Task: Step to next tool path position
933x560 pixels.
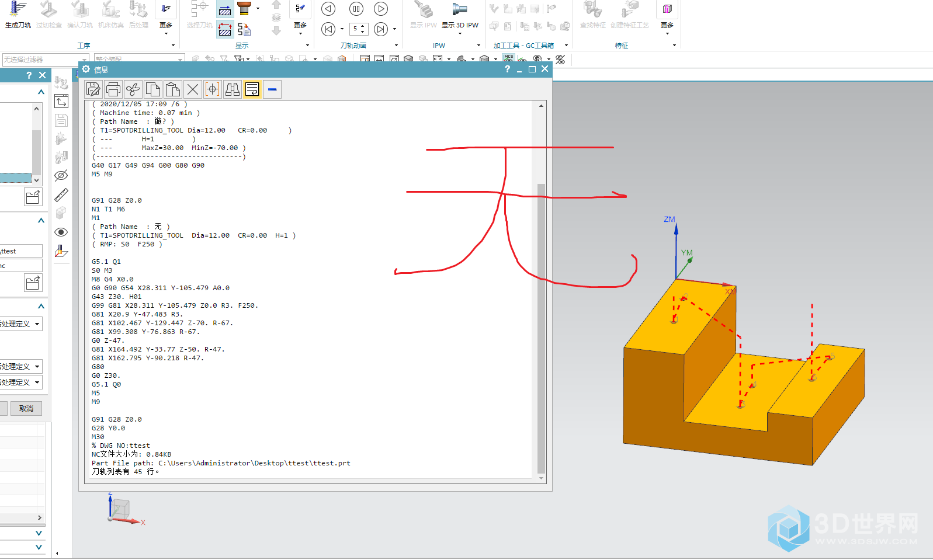Action: 381,29
